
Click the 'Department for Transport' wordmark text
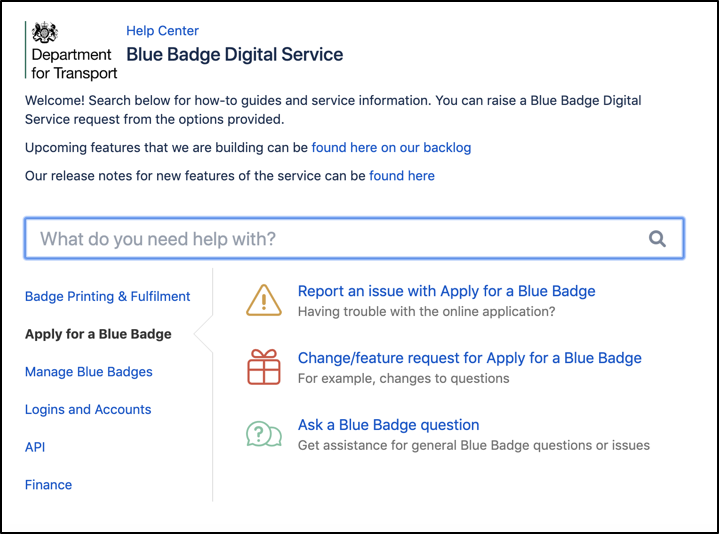click(x=74, y=63)
